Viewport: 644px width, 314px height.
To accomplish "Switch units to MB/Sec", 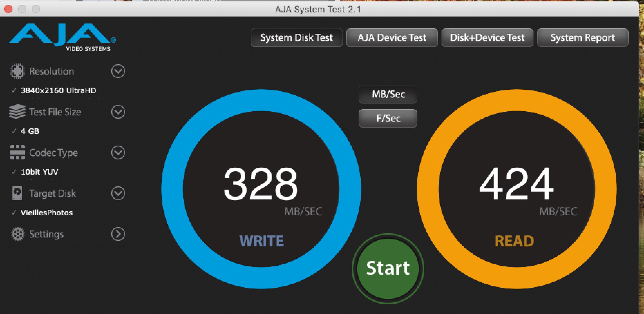I will pyautogui.click(x=388, y=94).
